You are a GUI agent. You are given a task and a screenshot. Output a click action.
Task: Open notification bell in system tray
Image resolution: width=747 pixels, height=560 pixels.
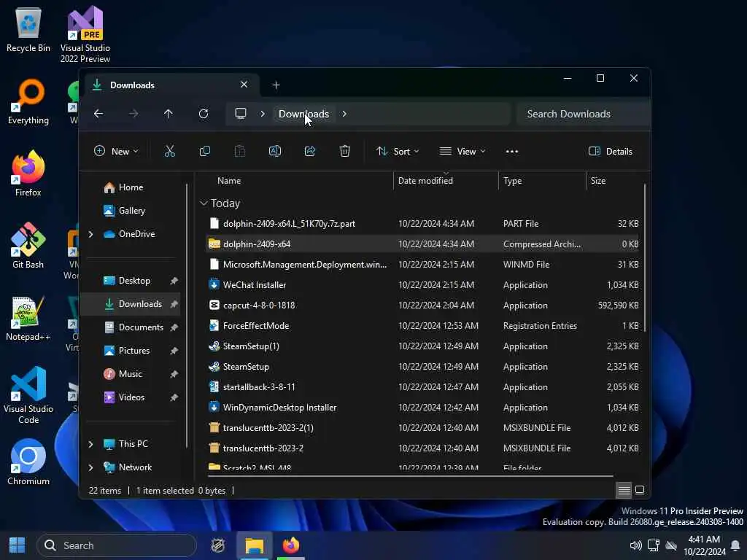pos(735,545)
